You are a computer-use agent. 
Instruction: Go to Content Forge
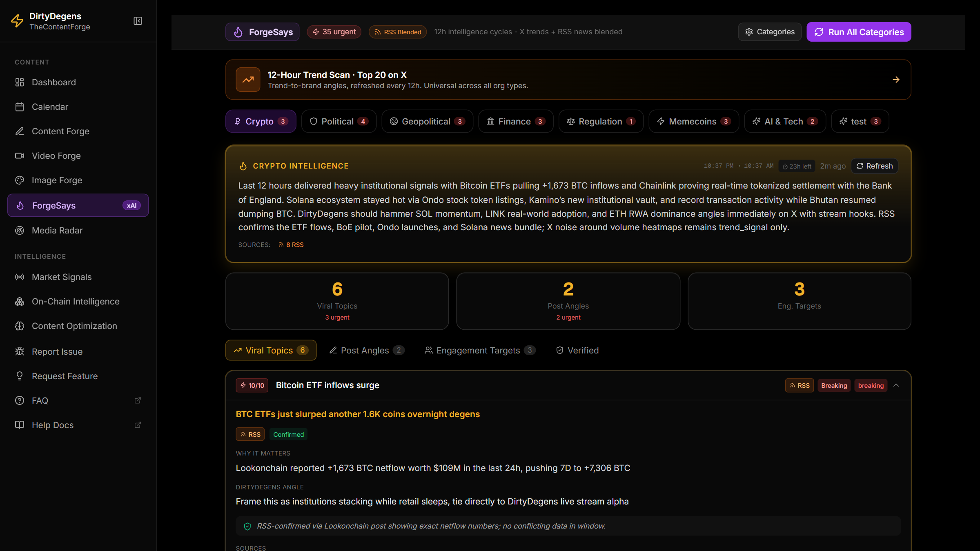pos(78,131)
